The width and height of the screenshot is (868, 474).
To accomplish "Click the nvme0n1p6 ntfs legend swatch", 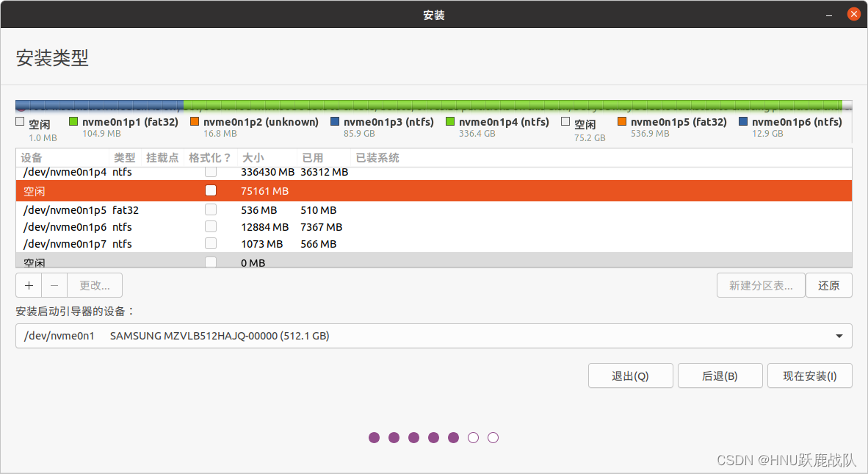I will click(x=743, y=122).
